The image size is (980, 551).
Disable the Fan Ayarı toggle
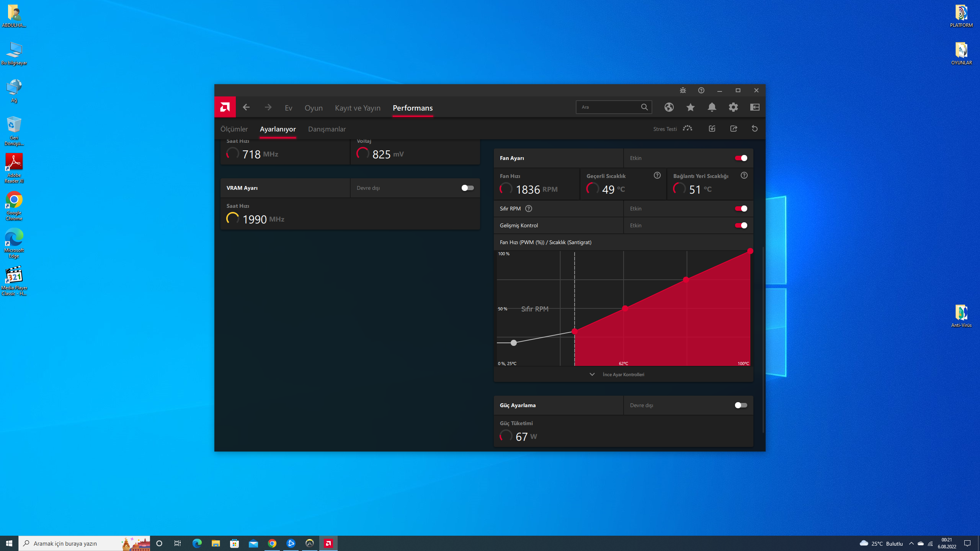pyautogui.click(x=741, y=158)
